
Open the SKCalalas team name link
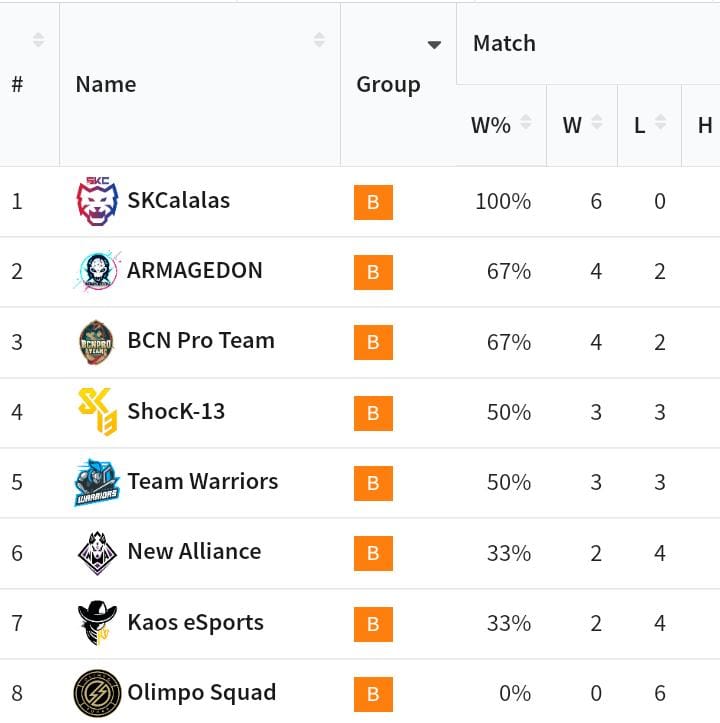(x=179, y=201)
